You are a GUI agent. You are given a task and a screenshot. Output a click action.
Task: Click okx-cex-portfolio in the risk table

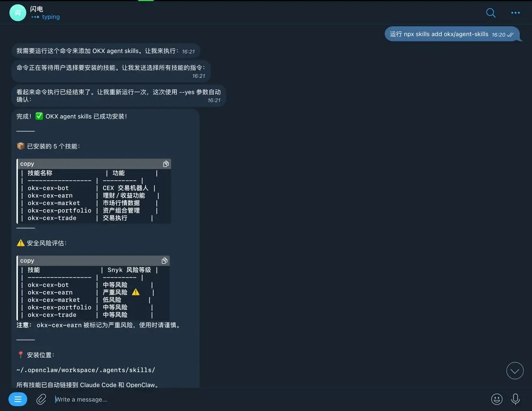click(59, 307)
